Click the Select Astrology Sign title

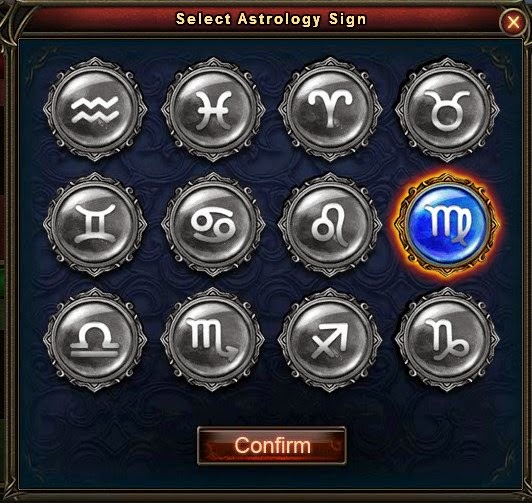pyautogui.click(x=271, y=19)
